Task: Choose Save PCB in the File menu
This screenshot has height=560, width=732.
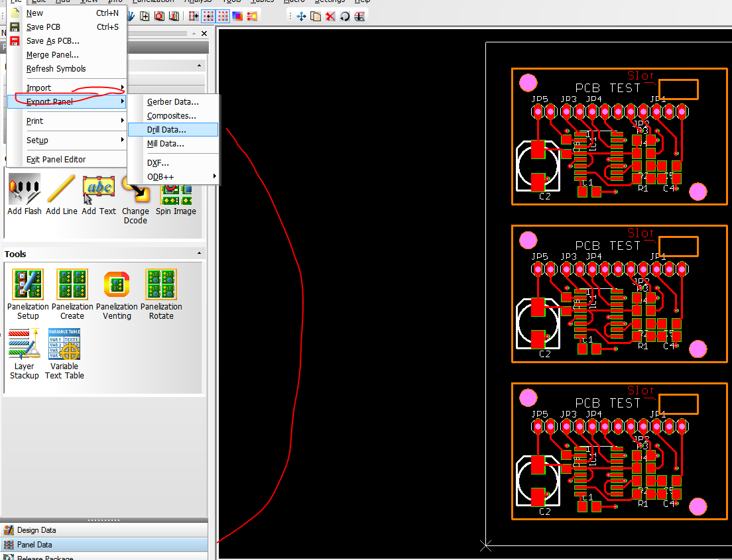Action: 67,27
